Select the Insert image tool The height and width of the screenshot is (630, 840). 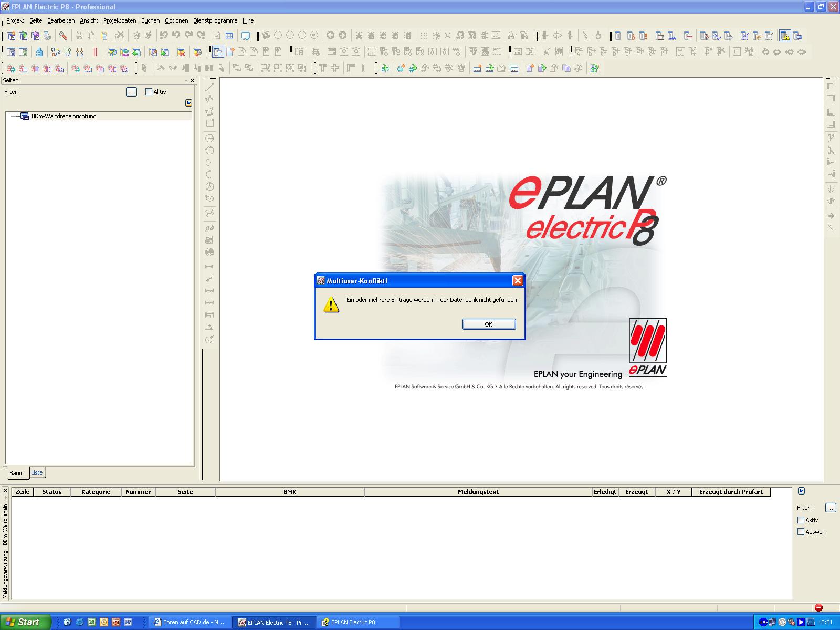[209, 240]
